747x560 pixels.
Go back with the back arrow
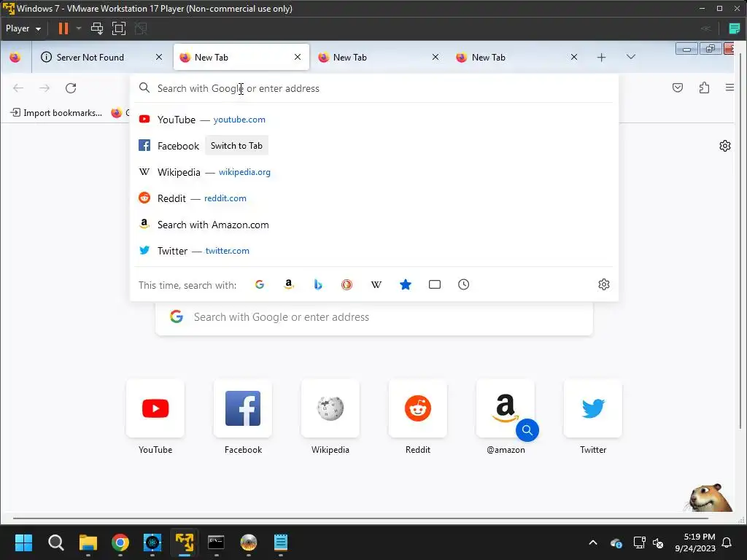click(18, 88)
